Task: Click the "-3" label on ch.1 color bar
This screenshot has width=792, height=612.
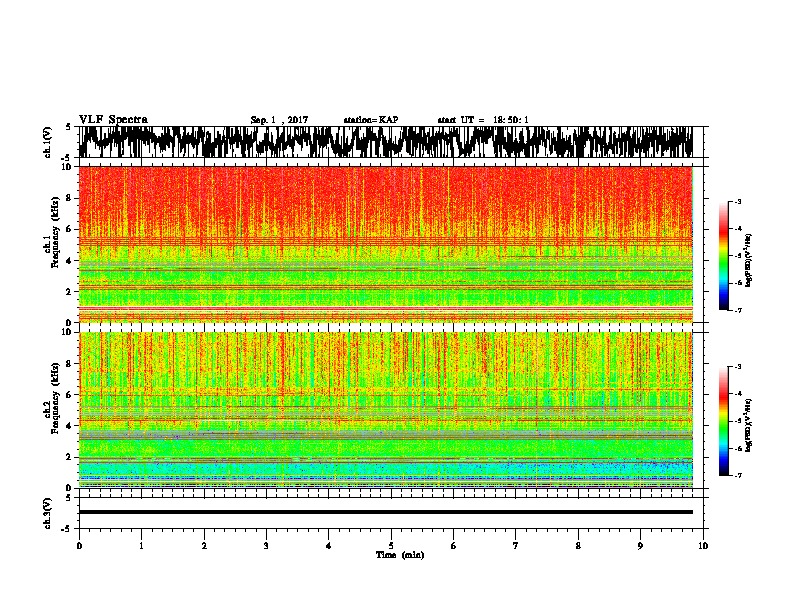Action: [737, 202]
